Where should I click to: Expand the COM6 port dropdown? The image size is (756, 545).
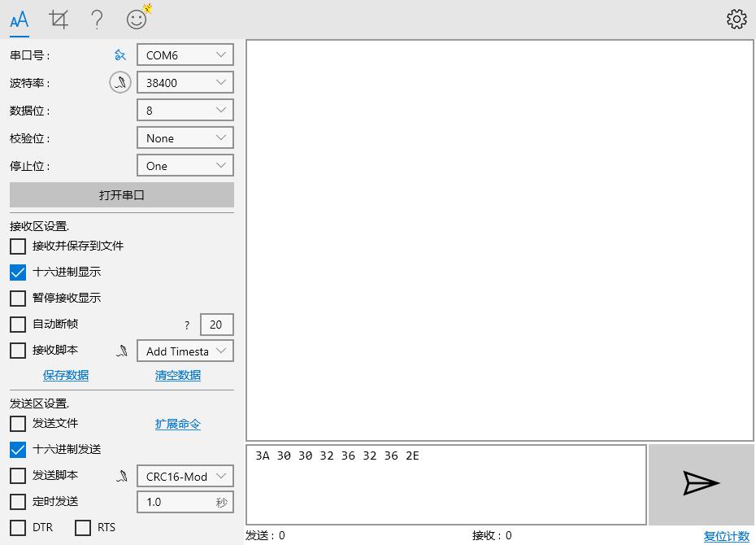pos(185,55)
